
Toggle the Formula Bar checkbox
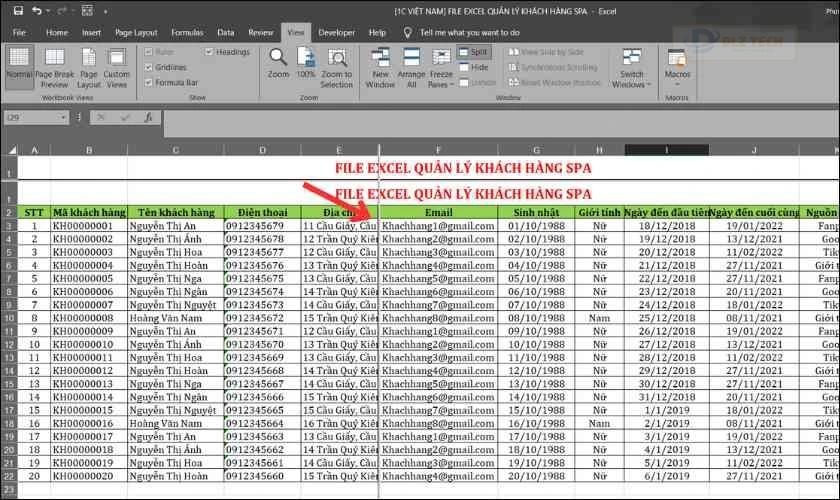(x=149, y=83)
